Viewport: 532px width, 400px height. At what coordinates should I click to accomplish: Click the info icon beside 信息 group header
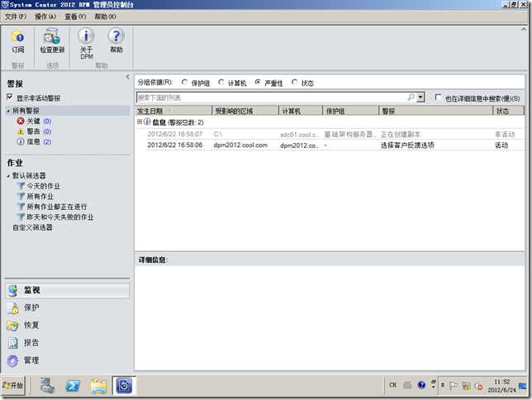147,121
